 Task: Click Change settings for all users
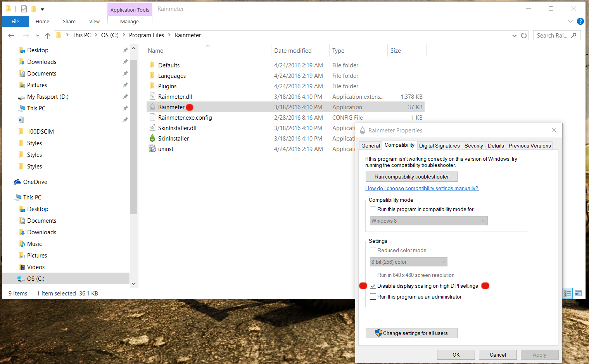[x=411, y=333]
